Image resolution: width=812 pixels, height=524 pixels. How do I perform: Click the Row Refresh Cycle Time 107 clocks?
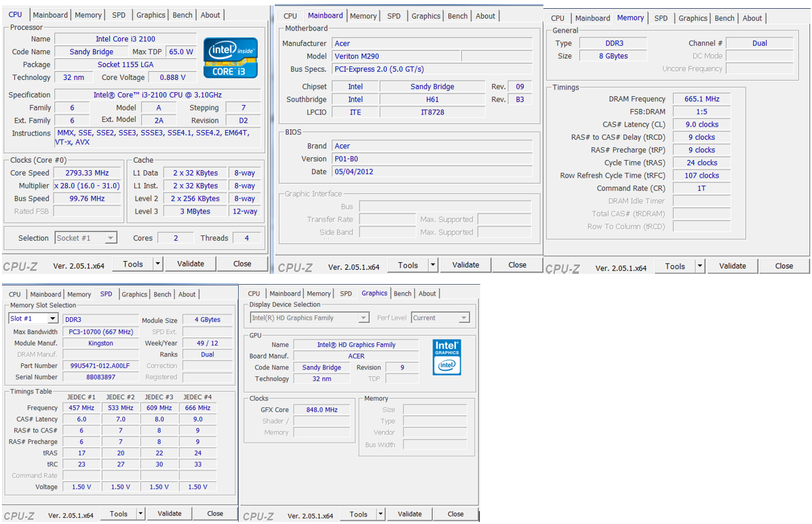point(701,176)
